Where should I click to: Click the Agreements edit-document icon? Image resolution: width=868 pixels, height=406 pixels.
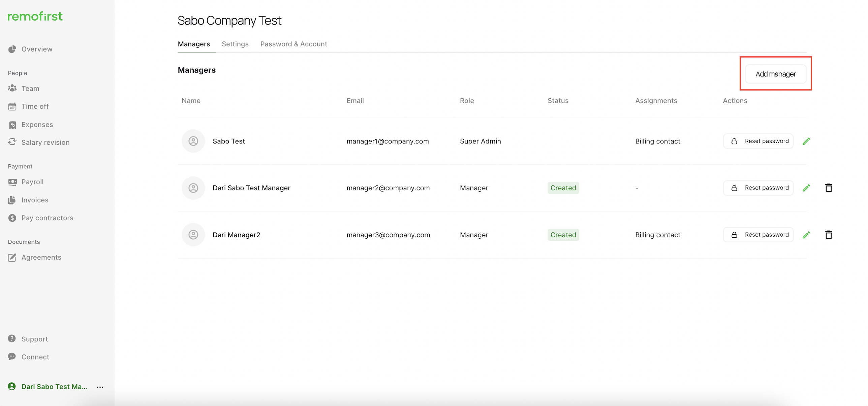pos(12,257)
